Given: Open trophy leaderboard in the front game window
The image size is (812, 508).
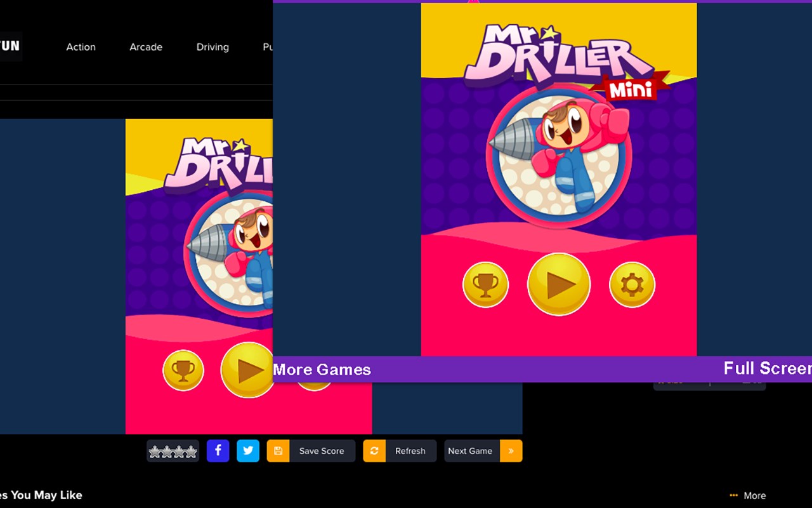Looking at the screenshot, I should click(x=485, y=285).
